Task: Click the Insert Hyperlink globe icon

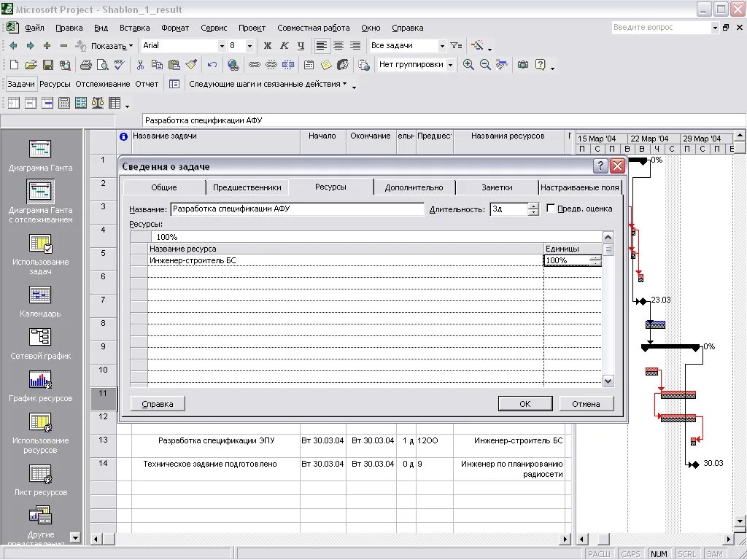Action: 233,65
